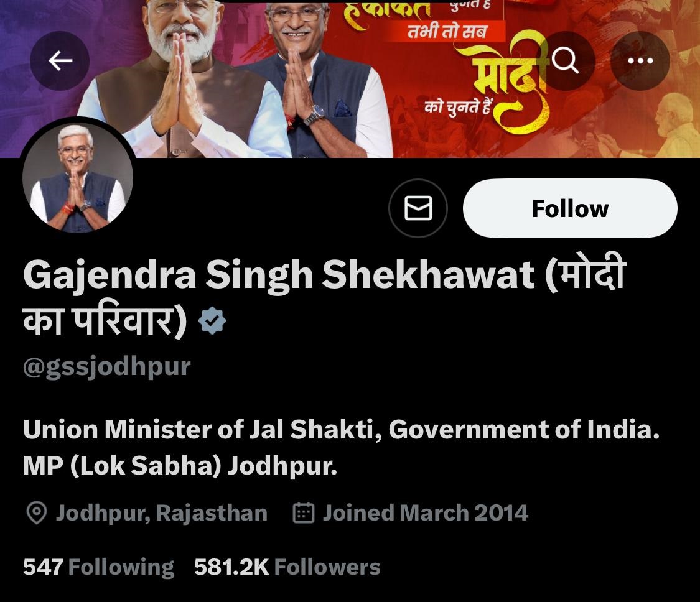700x602 pixels.
Task: Click the 547 following count number
Action: [43, 567]
